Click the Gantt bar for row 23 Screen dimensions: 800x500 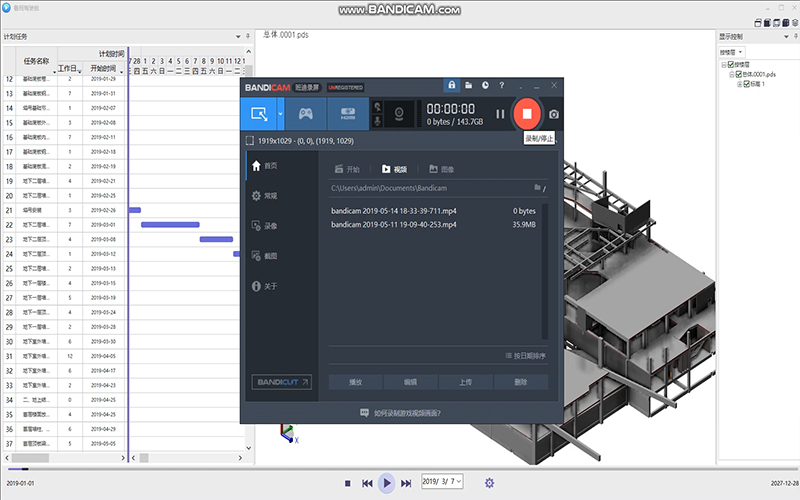(x=216, y=239)
